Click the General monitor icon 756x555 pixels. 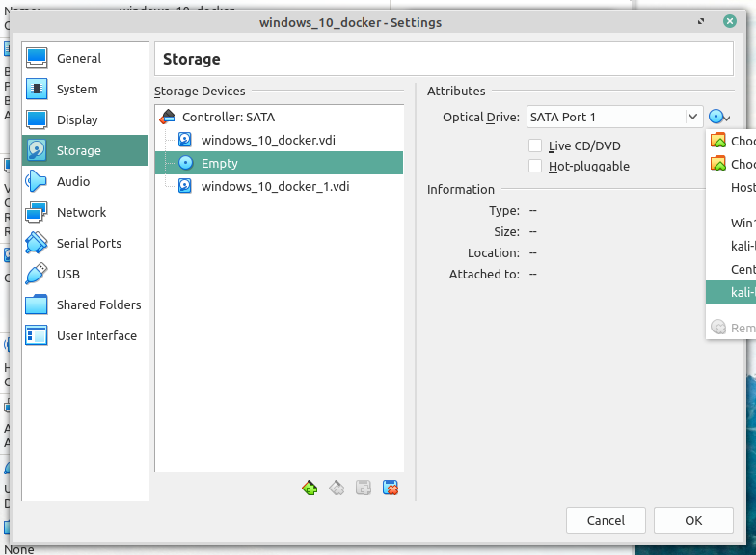(37, 58)
